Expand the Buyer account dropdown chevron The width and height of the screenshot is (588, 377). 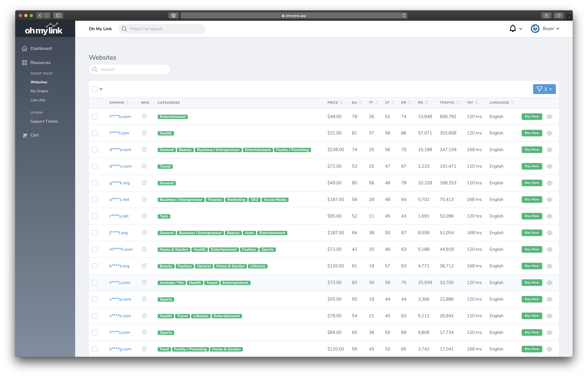click(x=558, y=29)
